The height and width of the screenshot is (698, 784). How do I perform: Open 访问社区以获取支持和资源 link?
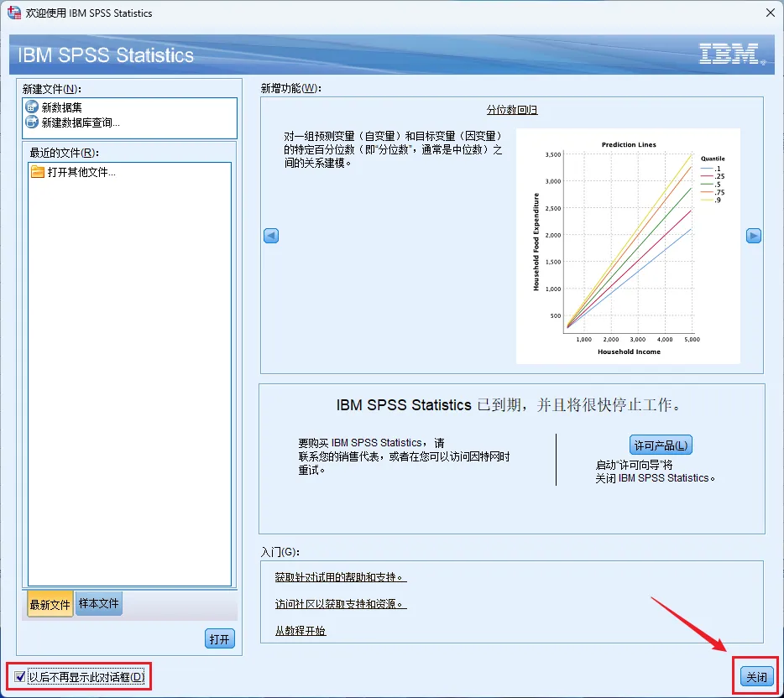[x=341, y=604]
